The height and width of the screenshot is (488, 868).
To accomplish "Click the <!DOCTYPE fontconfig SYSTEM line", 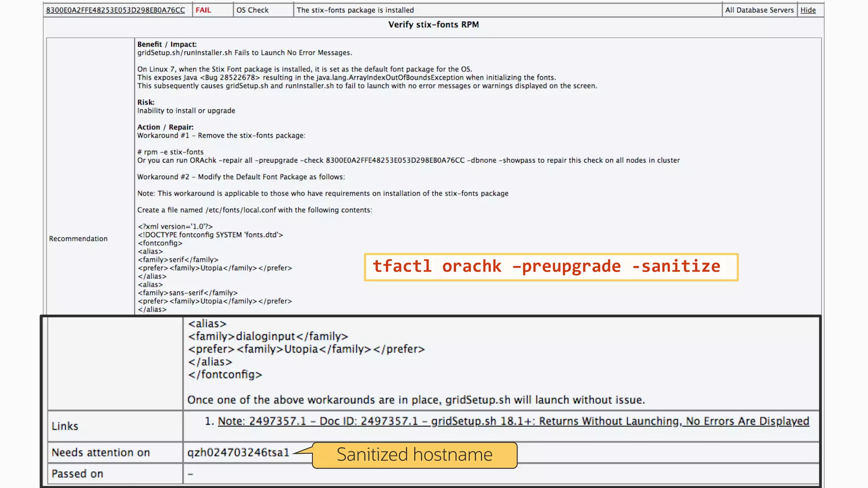I will tap(210, 235).
